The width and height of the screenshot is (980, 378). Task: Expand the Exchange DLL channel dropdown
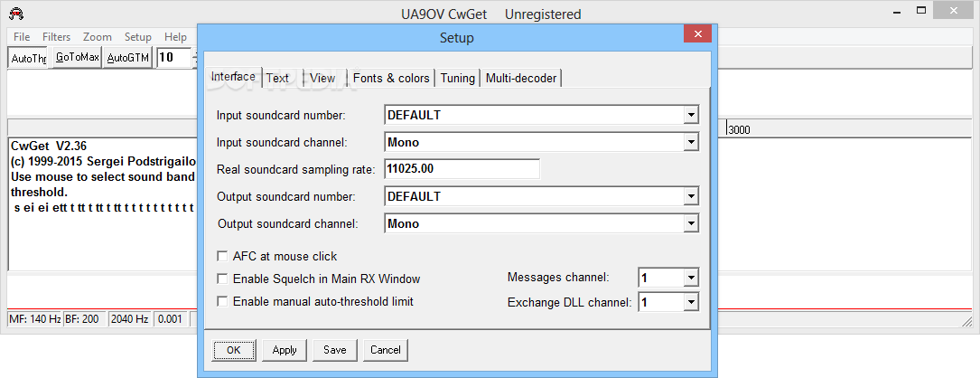tap(690, 303)
